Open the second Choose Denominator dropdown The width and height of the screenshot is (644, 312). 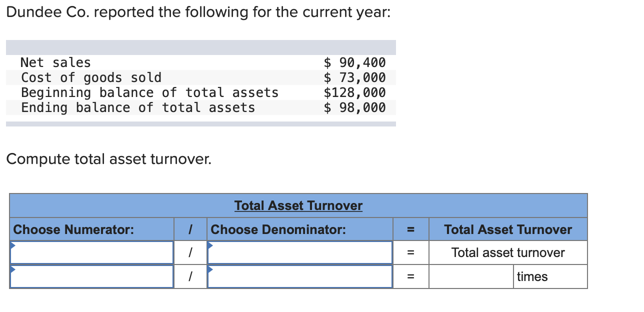click(299, 276)
